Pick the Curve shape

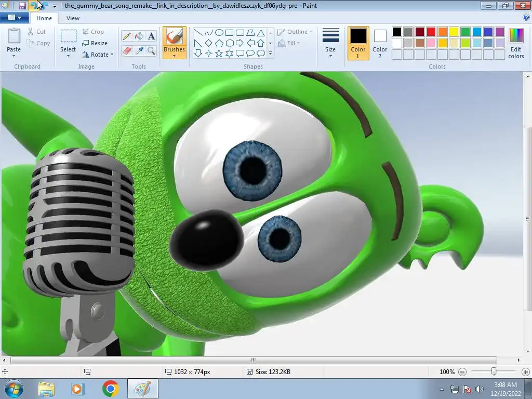click(209, 33)
